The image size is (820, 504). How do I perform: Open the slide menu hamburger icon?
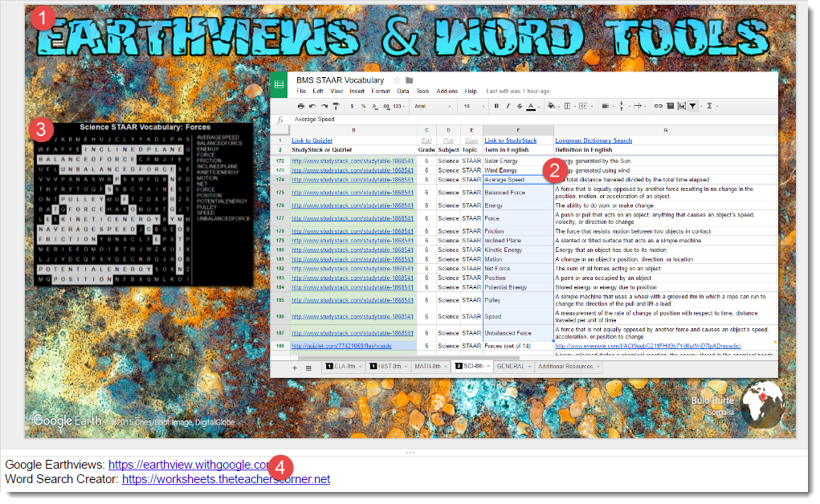tap(58, 43)
